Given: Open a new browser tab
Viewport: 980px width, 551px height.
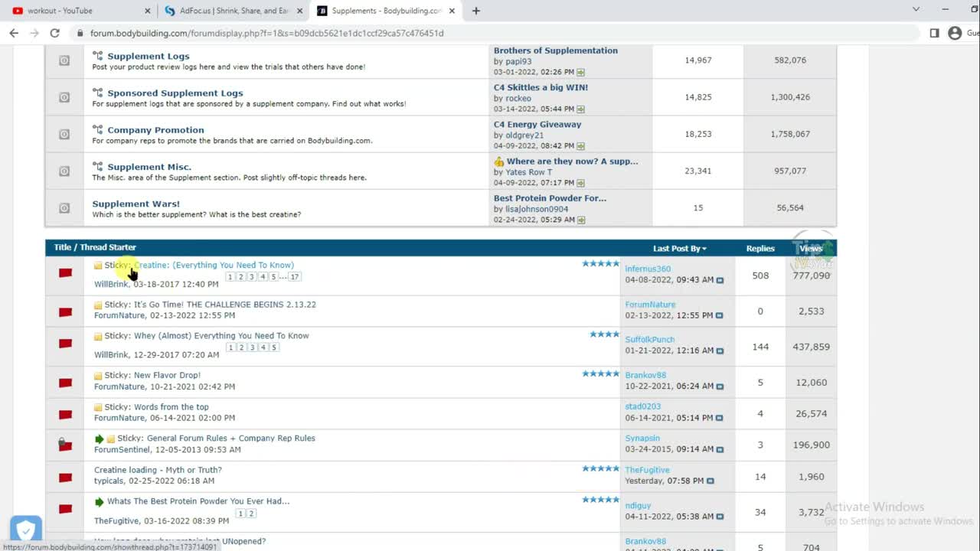Looking at the screenshot, I should [476, 11].
